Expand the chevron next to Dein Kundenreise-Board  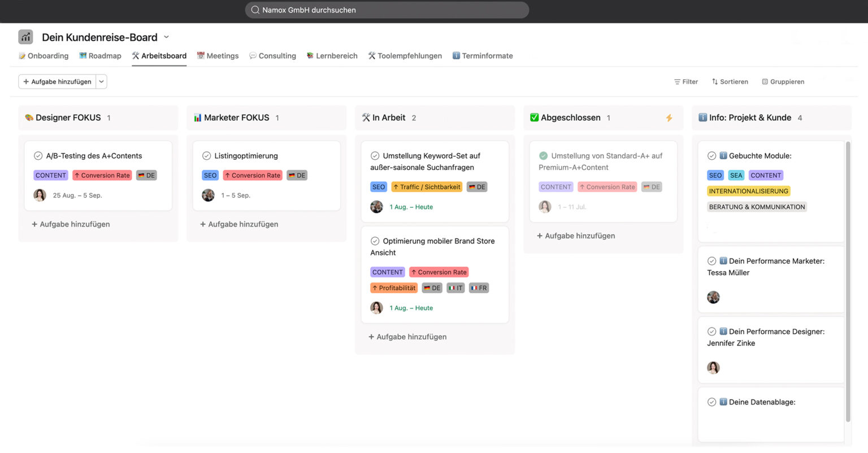(167, 37)
